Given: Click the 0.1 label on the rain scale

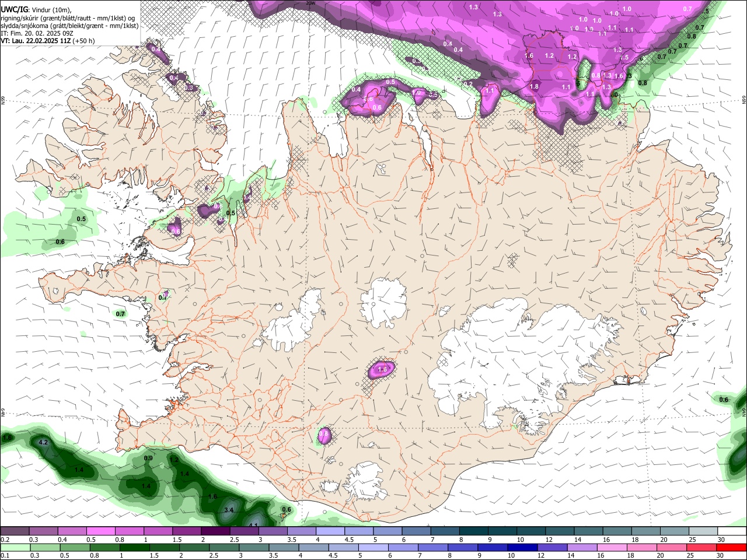Looking at the screenshot, I should tap(5, 555).
